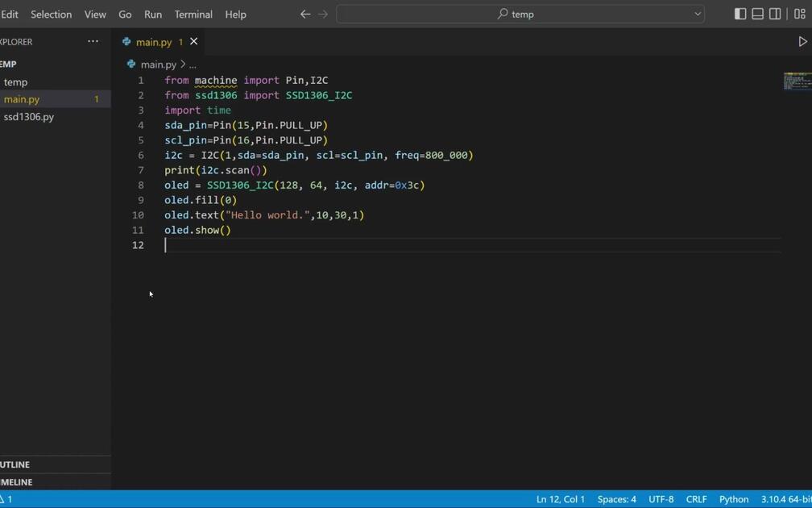Click warnings indicator in status bar
The image size is (812, 508).
[6, 499]
